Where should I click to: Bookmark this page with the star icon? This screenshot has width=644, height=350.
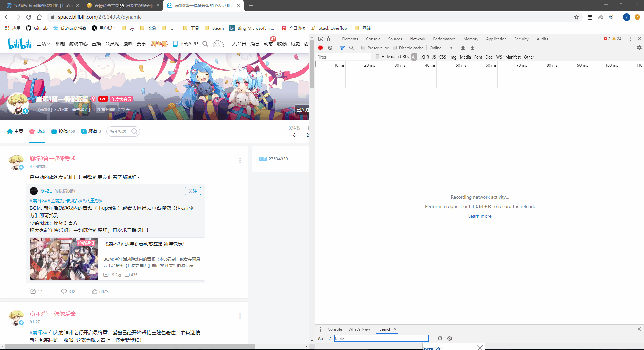(576, 17)
